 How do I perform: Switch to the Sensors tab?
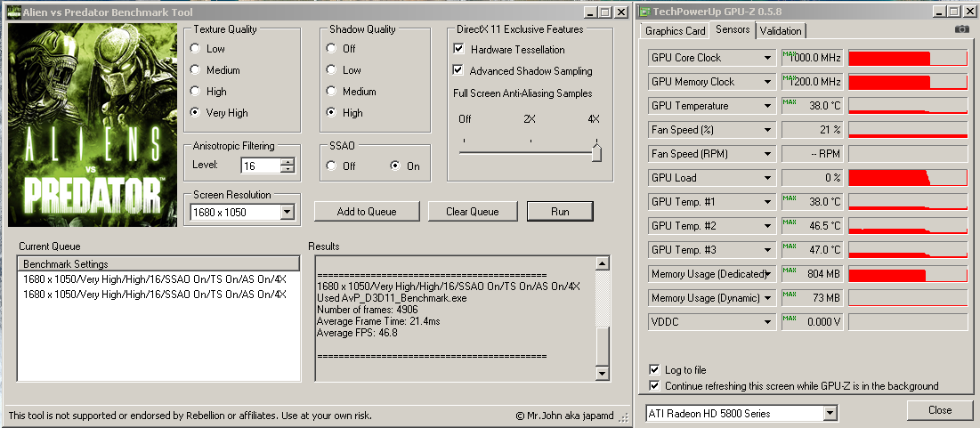coord(733,29)
